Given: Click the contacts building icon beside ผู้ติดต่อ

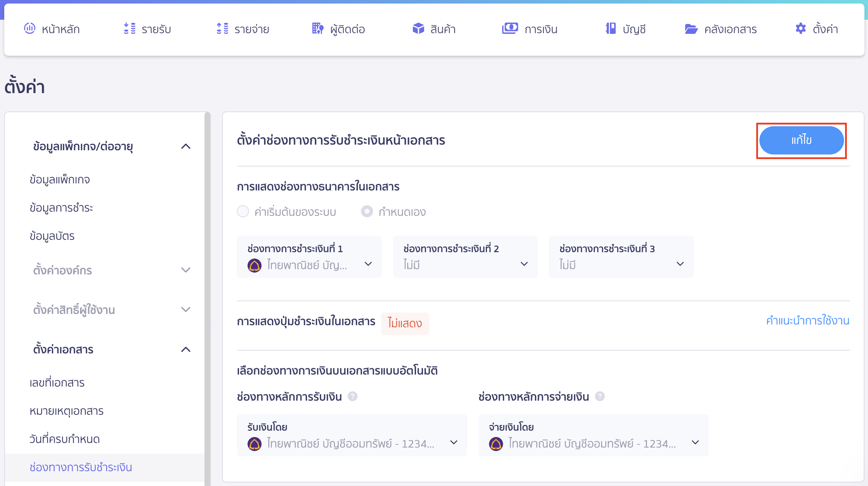Looking at the screenshot, I should point(318,28).
